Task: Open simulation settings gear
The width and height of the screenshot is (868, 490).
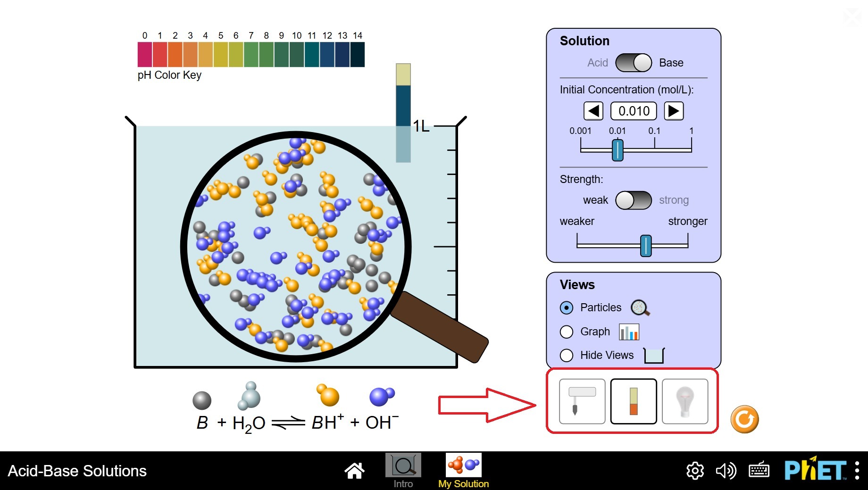Action: pyautogui.click(x=695, y=471)
